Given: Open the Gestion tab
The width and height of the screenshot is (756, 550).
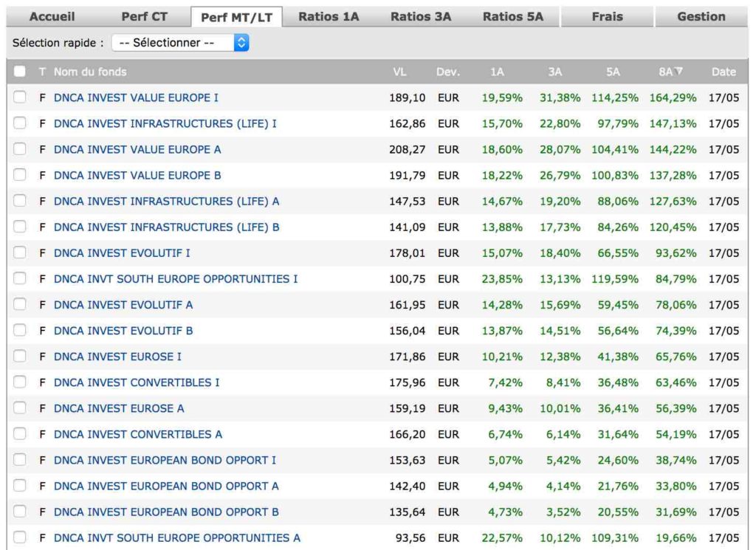Looking at the screenshot, I should [701, 17].
